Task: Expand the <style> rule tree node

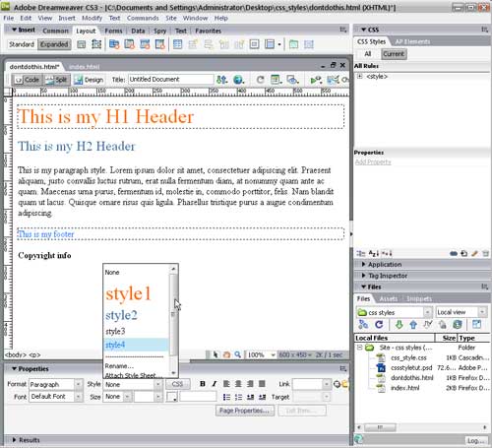Action: point(360,77)
